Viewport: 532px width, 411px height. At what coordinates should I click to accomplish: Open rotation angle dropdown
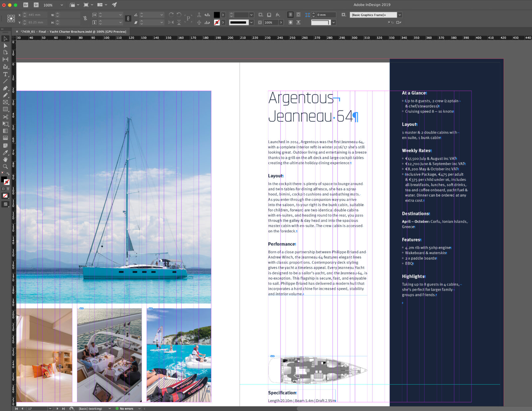[x=162, y=15]
